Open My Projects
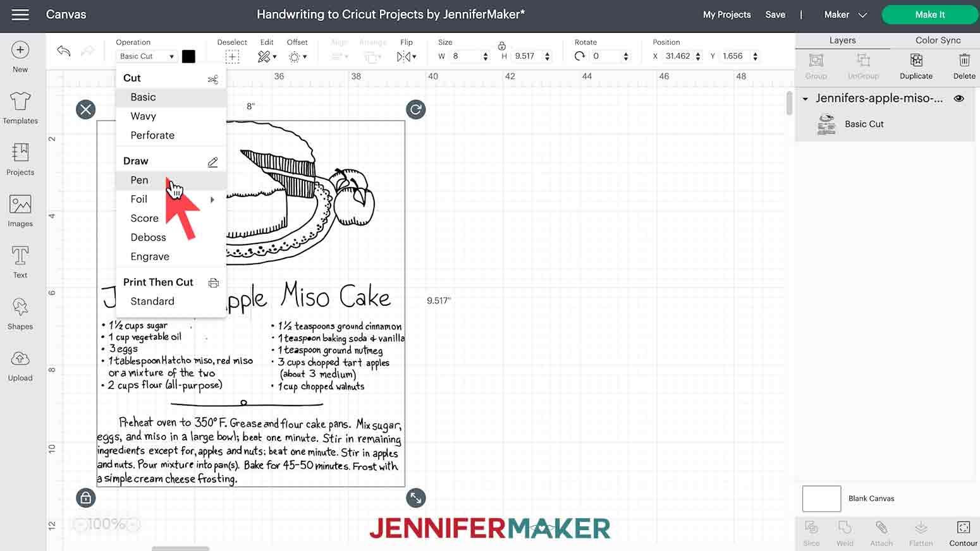 coord(726,15)
